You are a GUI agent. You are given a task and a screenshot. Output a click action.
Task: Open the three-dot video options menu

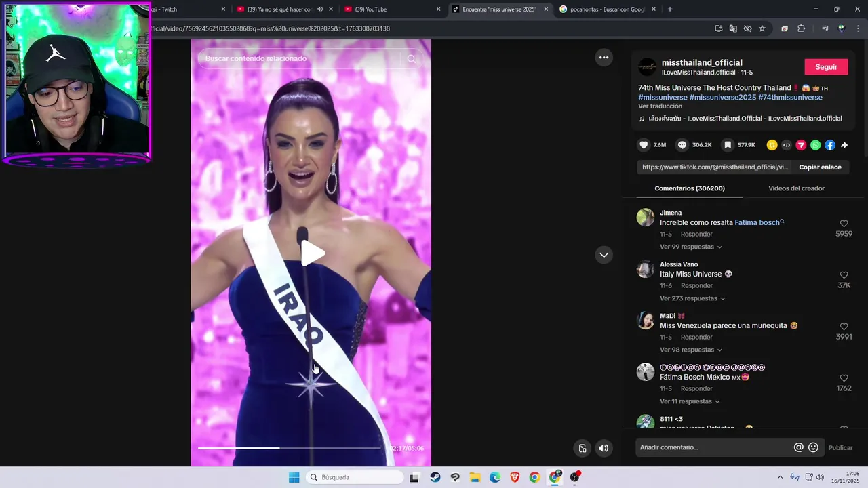[604, 58]
